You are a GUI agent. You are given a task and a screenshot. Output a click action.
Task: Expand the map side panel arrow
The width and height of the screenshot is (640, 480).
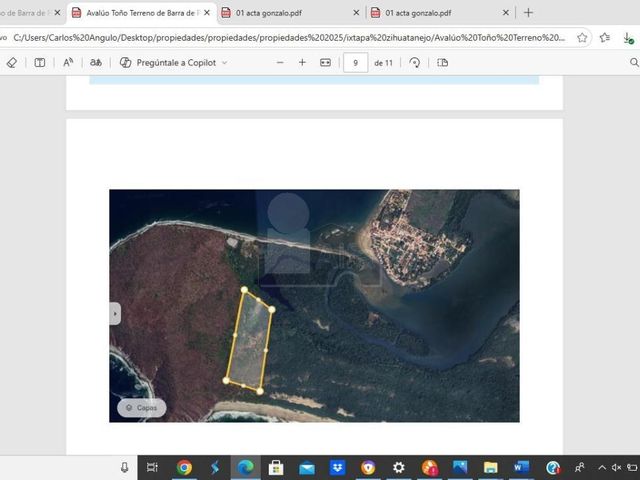tap(115, 314)
